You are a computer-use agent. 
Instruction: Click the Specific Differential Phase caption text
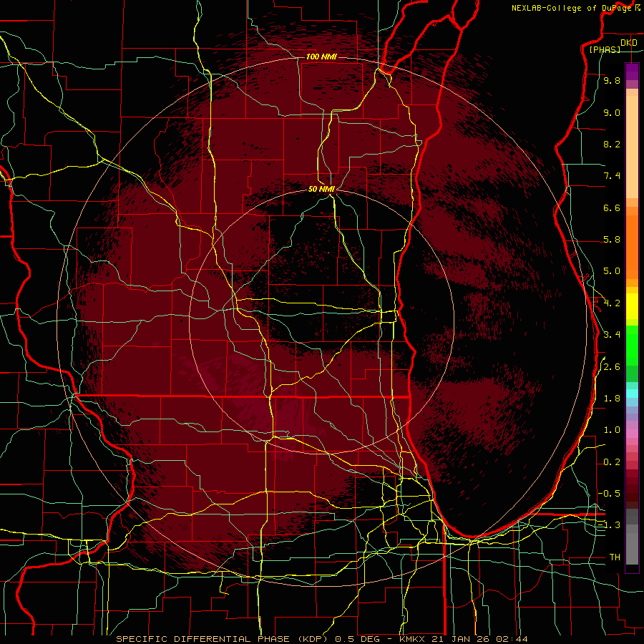[x=322, y=639]
